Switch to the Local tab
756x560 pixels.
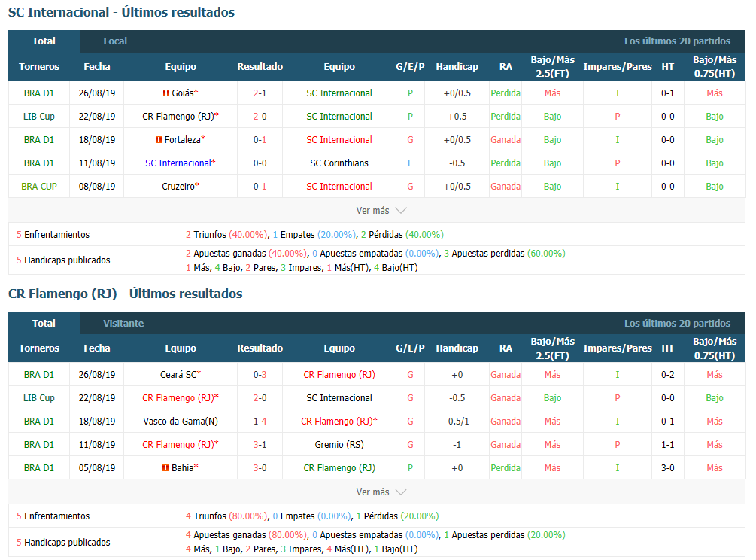115,41
